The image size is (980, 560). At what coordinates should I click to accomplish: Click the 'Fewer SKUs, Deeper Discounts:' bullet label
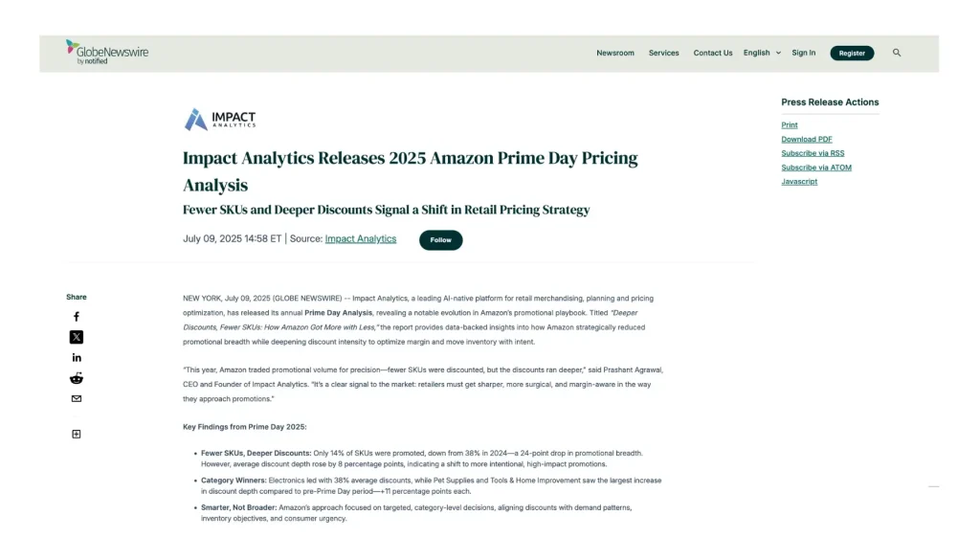point(256,453)
